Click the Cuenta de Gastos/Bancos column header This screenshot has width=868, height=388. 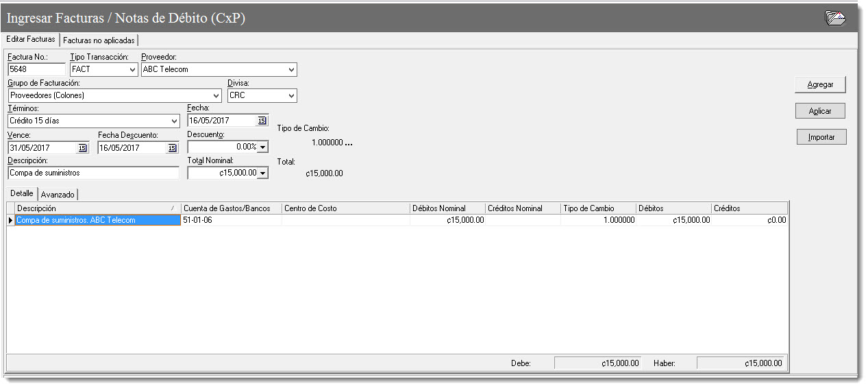point(231,208)
